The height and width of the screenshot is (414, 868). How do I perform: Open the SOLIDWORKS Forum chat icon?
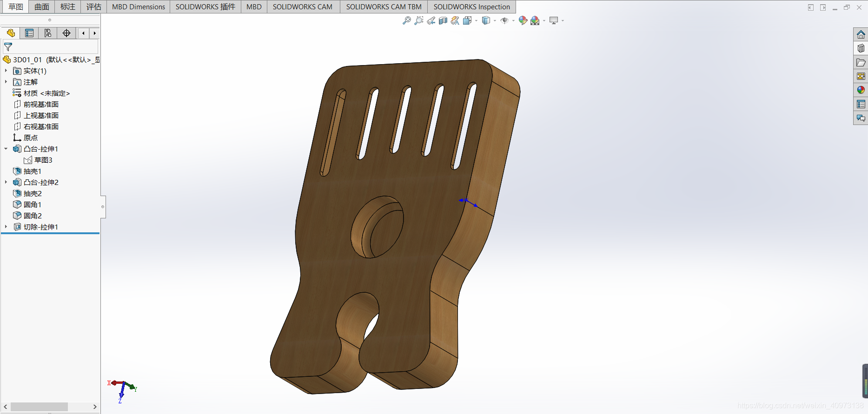(861, 118)
